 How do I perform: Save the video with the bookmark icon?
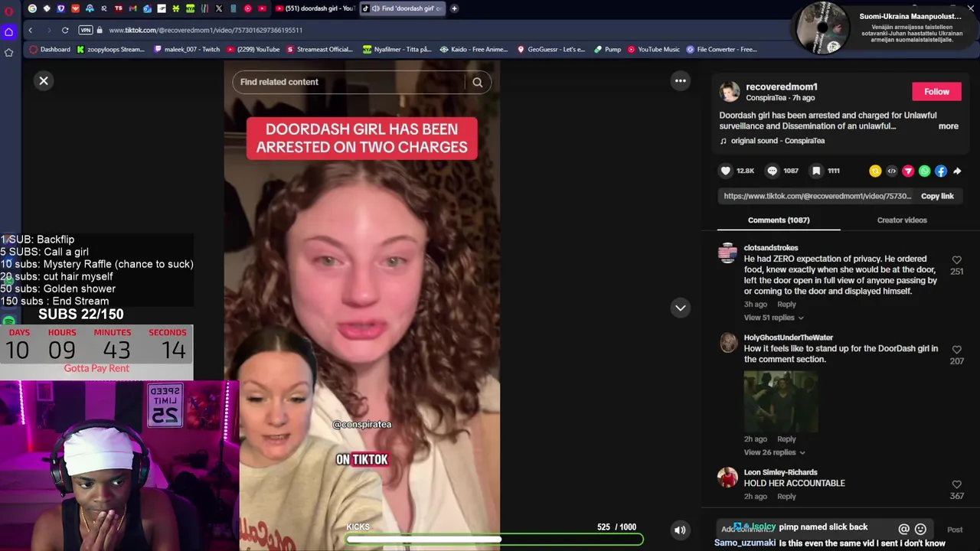(x=816, y=171)
